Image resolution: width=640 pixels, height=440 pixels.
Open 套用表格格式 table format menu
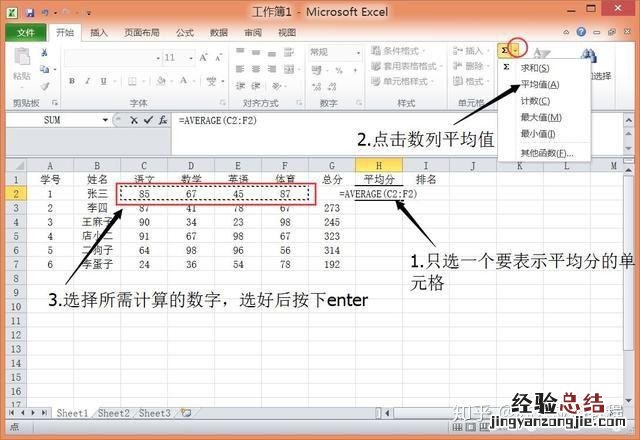coord(406,66)
